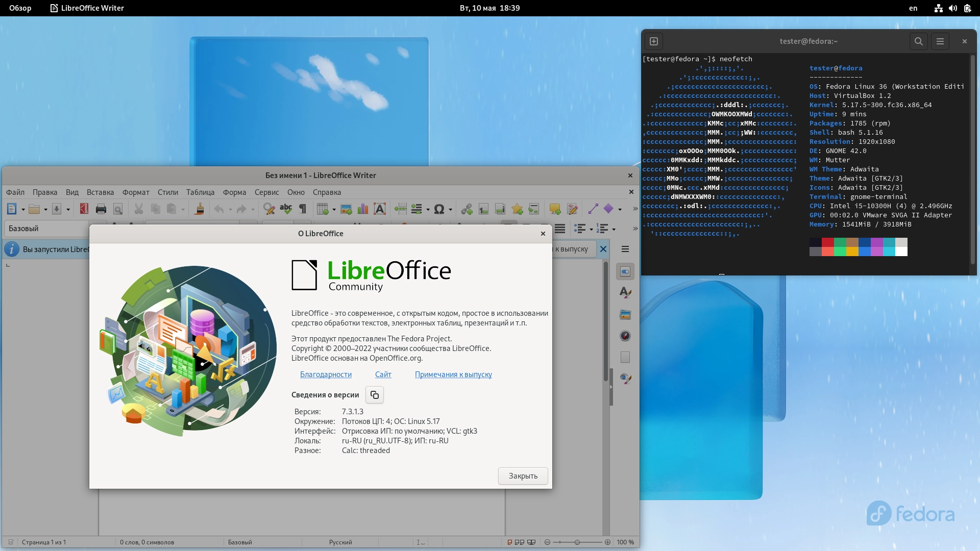Click the Закрыть button
Image resolution: width=980 pixels, height=551 pixels.
coord(523,476)
